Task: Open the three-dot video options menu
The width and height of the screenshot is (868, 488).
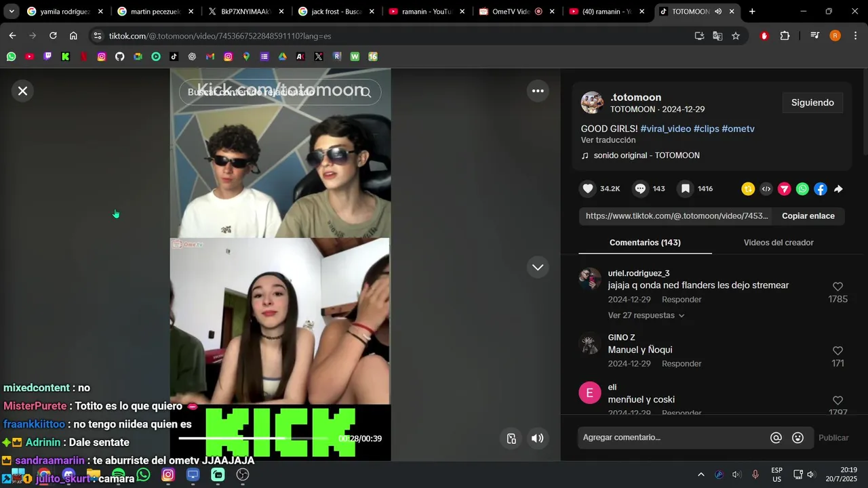Action: coord(538,91)
